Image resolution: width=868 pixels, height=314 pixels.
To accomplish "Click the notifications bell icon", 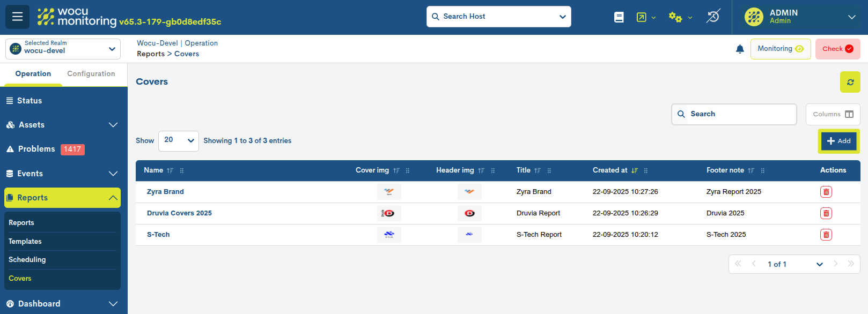I will click(740, 49).
